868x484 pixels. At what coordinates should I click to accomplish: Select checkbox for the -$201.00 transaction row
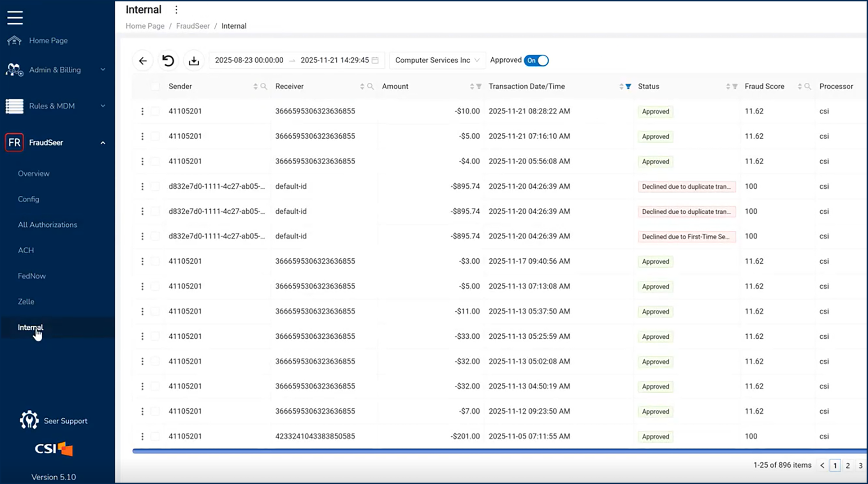coord(155,436)
